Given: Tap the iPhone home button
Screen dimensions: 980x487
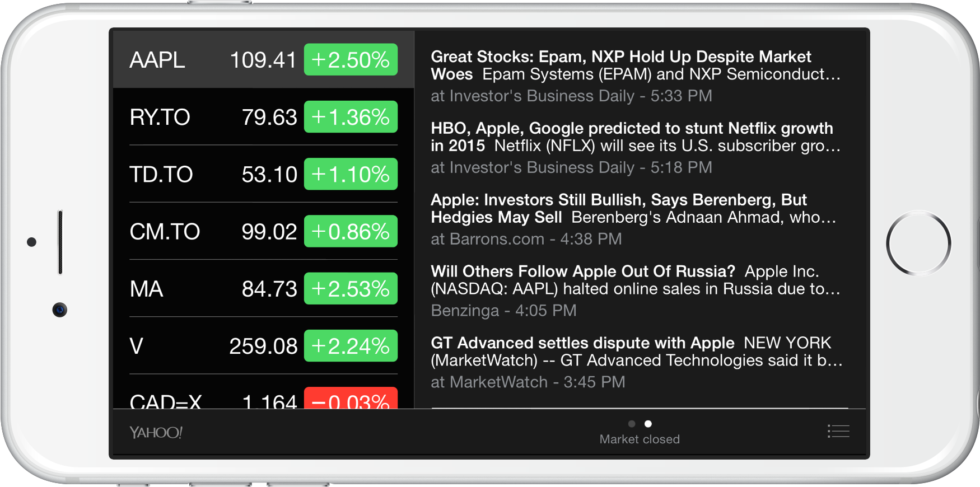Looking at the screenshot, I should click(918, 243).
